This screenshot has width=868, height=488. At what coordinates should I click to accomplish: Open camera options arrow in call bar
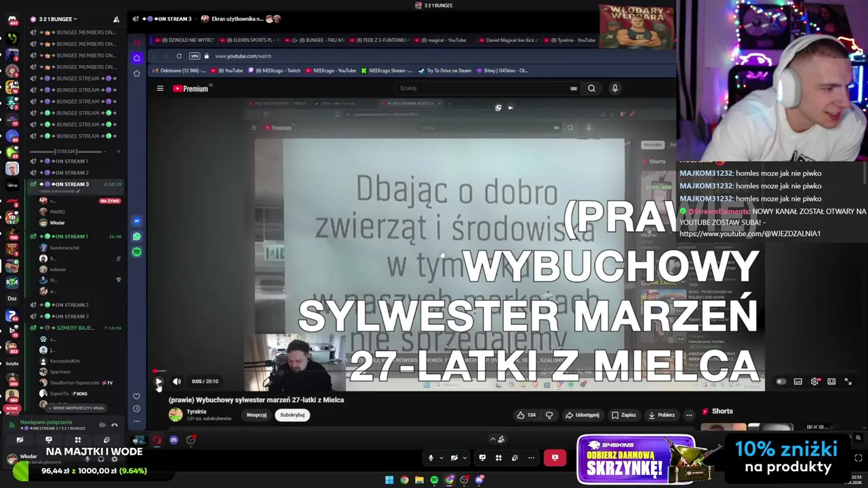point(465,458)
